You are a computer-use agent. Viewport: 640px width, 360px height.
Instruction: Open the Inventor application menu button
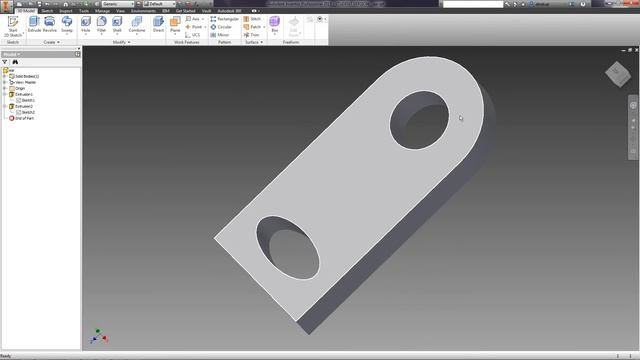point(6,7)
